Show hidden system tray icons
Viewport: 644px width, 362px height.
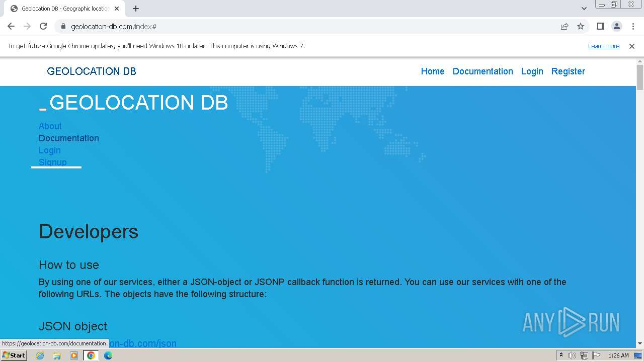point(561,355)
